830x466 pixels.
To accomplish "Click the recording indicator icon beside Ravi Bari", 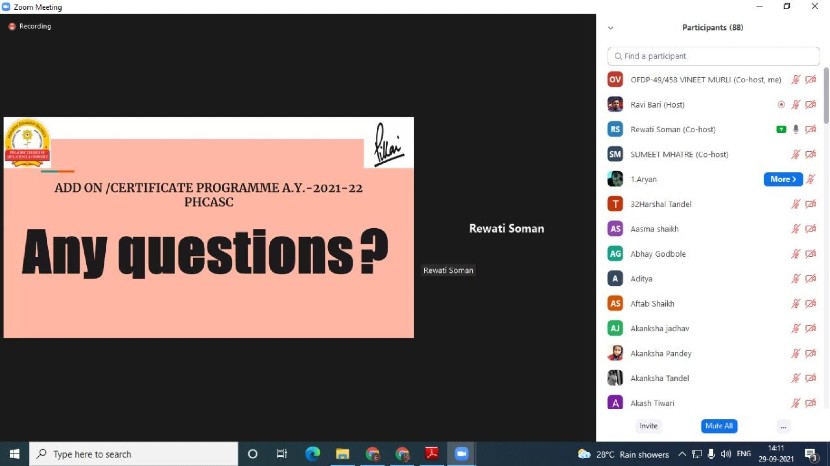I will coord(781,104).
